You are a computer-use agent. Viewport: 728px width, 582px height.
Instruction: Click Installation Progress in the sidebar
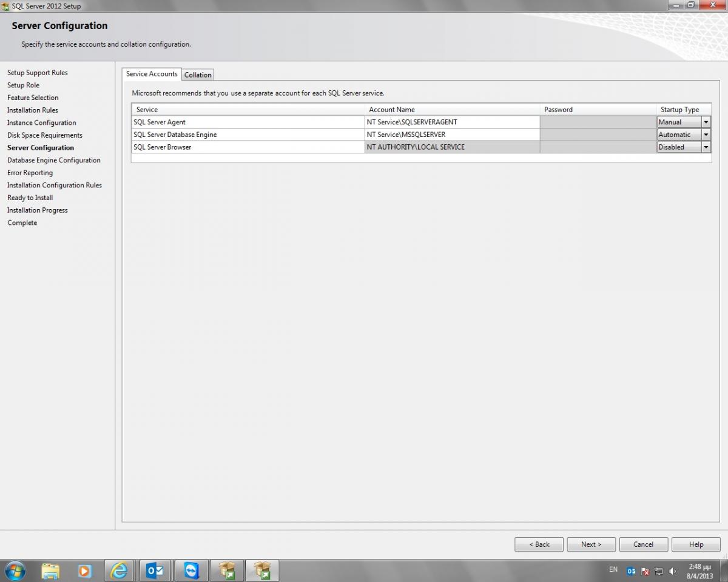coord(38,210)
